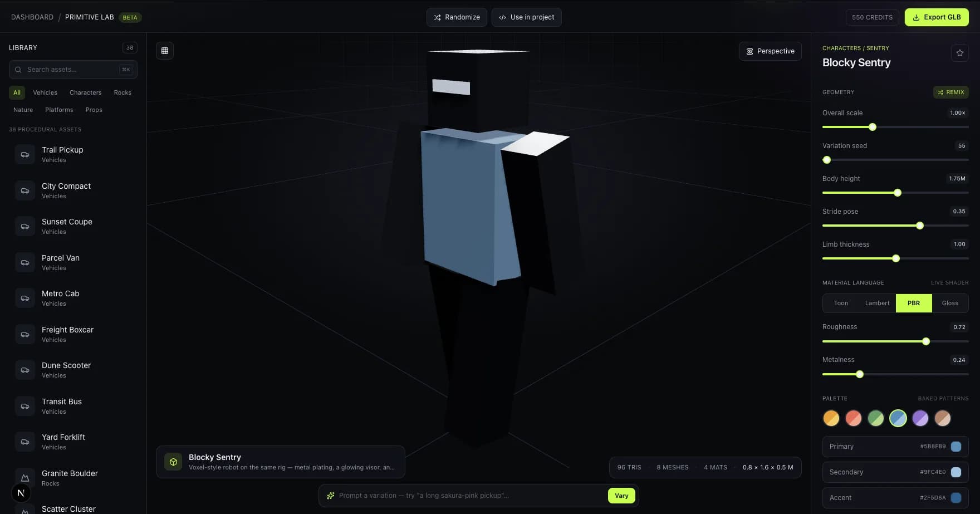The width and height of the screenshot is (980, 514).
Task: Focus the Search assets field
Action: [x=73, y=70]
